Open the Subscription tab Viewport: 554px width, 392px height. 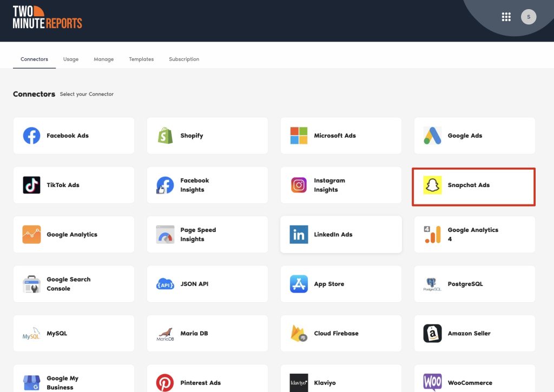184,59
